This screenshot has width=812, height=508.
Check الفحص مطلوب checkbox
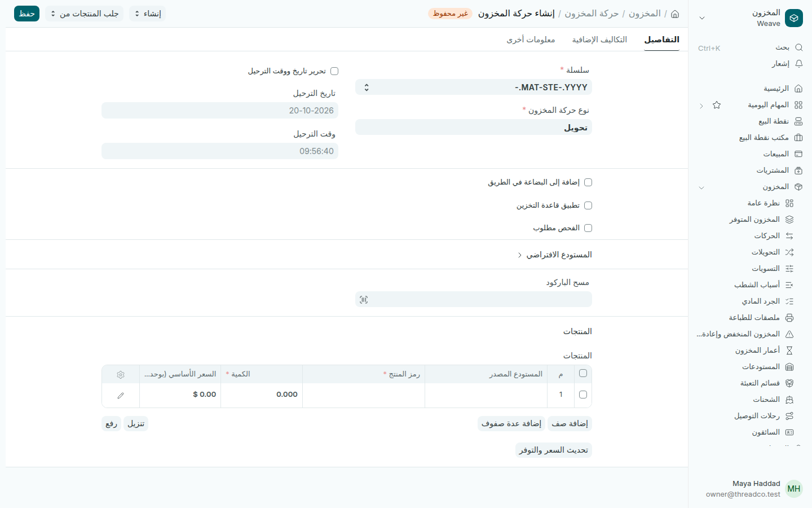point(588,228)
